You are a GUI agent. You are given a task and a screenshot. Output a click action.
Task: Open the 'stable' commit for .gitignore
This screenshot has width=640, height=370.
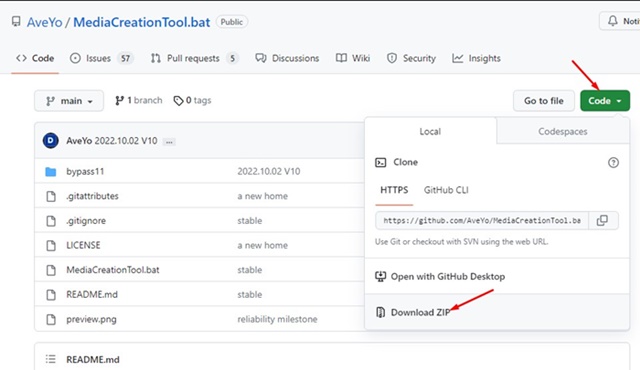click(x=250, y=221)
